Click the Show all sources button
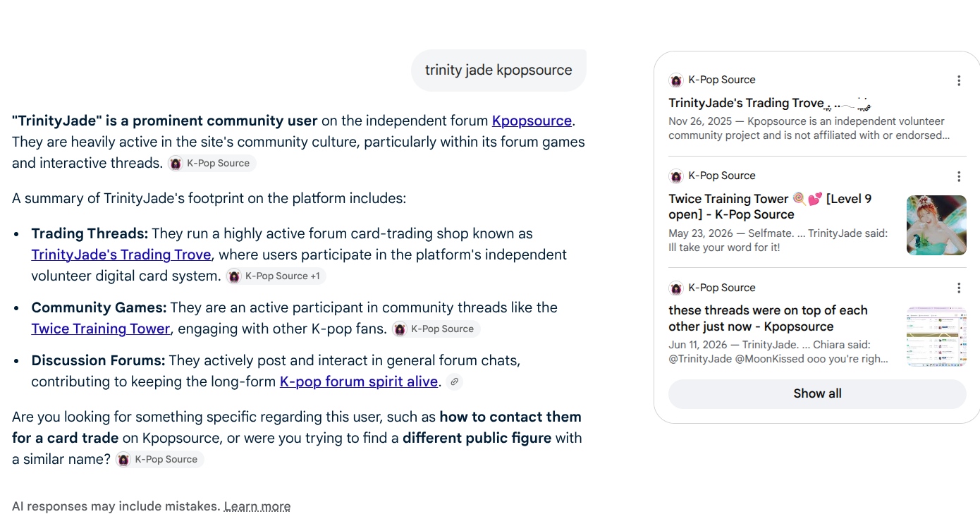The width and height of the screenshot is (980, 526). [x=817, y=393]
